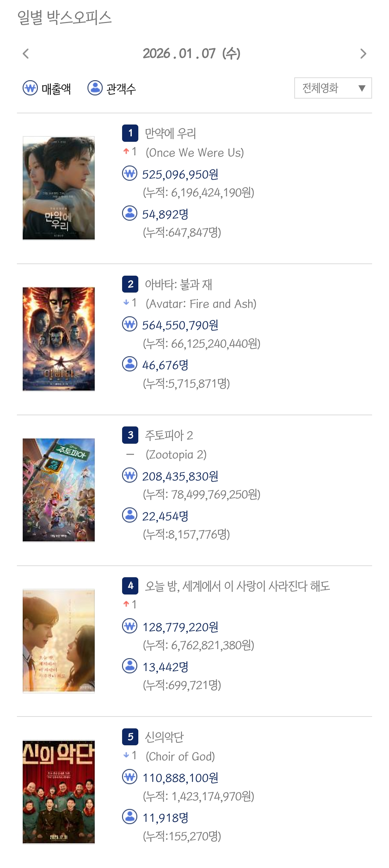The image size is (389, 868).
Task: Go to next day with right arrow
Action: pos(363,54)
